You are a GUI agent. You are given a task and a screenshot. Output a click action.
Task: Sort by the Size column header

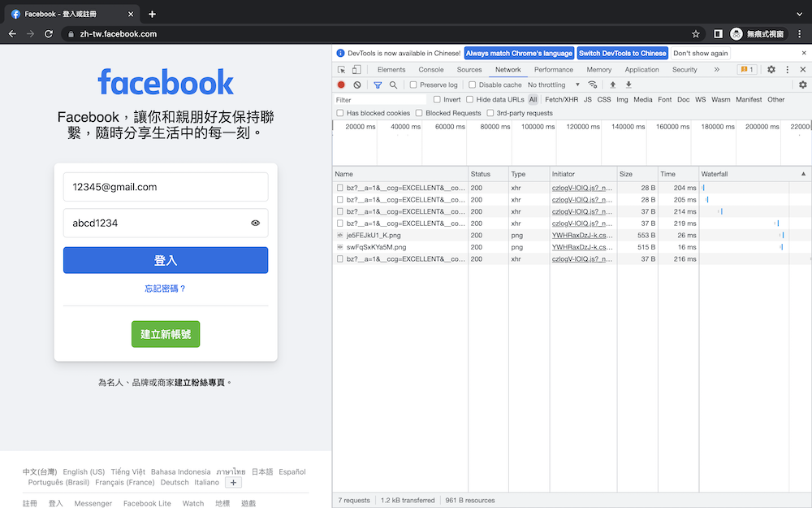(x=637, y=174)
